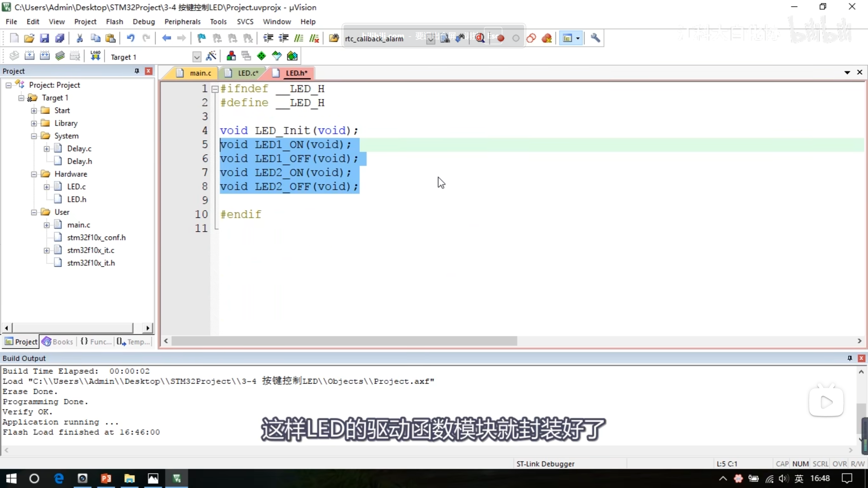868x488 pixels.
Task: Click the Download LOAD to flash icon
Action: pos(95,56)
